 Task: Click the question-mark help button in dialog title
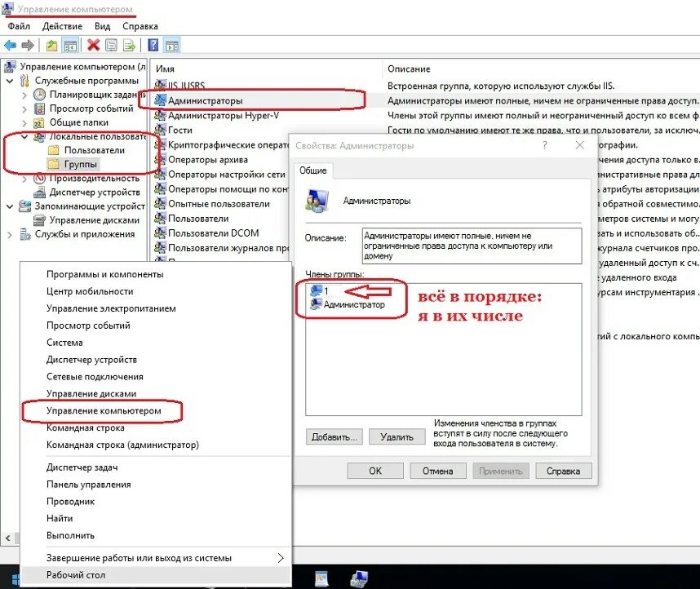[x=545, y=145]
